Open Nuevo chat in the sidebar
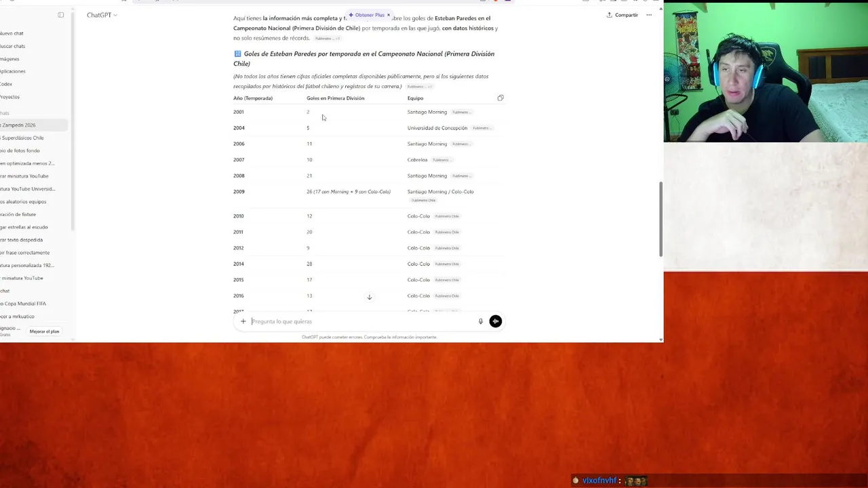The width and height of the screenshot is (868, 488). [x=12, y=33]
